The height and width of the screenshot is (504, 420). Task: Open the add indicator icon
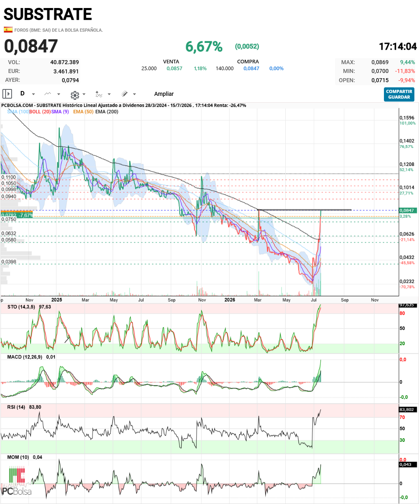[99, 94]
